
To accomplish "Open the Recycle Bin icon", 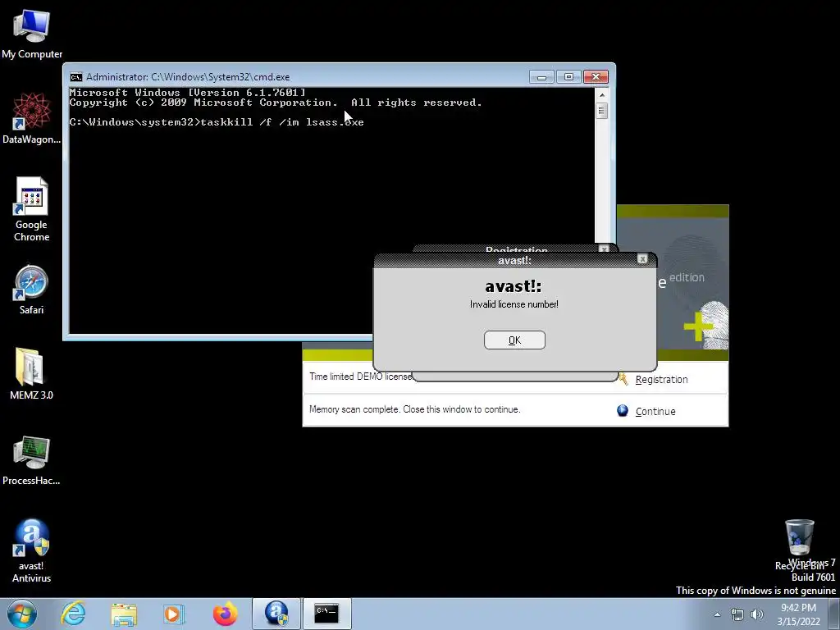I will tap(799, 545).
